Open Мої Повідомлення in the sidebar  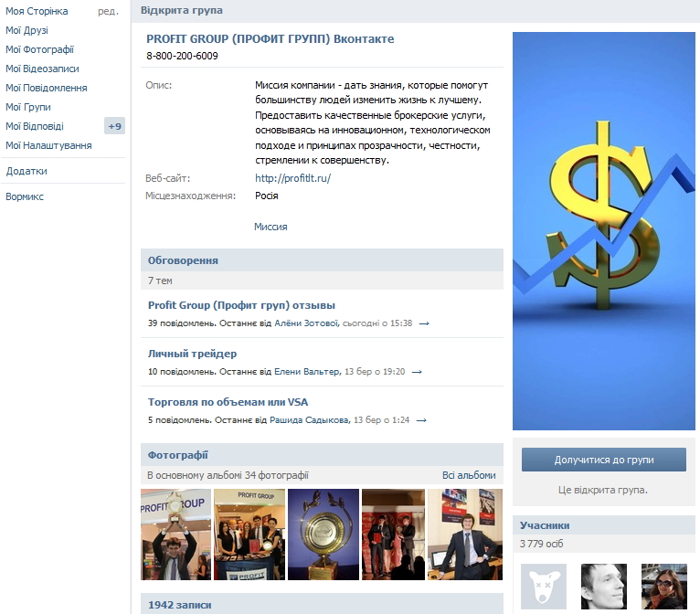[x=47, y=88]
